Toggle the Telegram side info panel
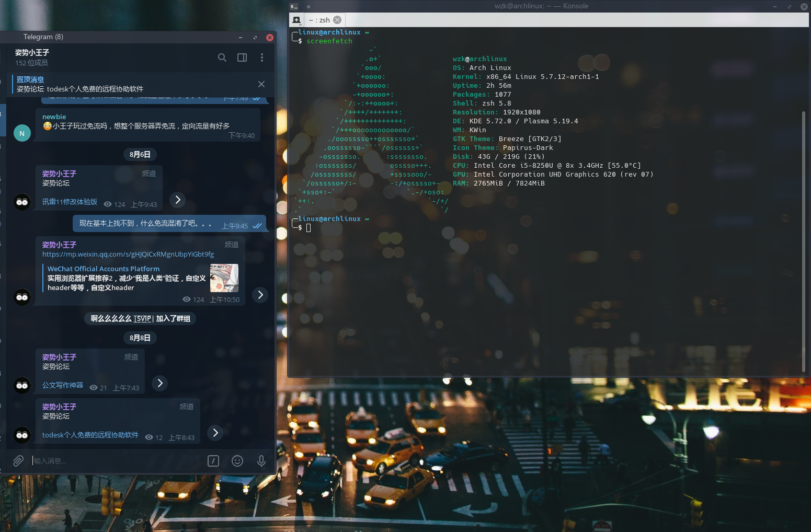Screen dimensions: 811x532 [x=242, y=57]
